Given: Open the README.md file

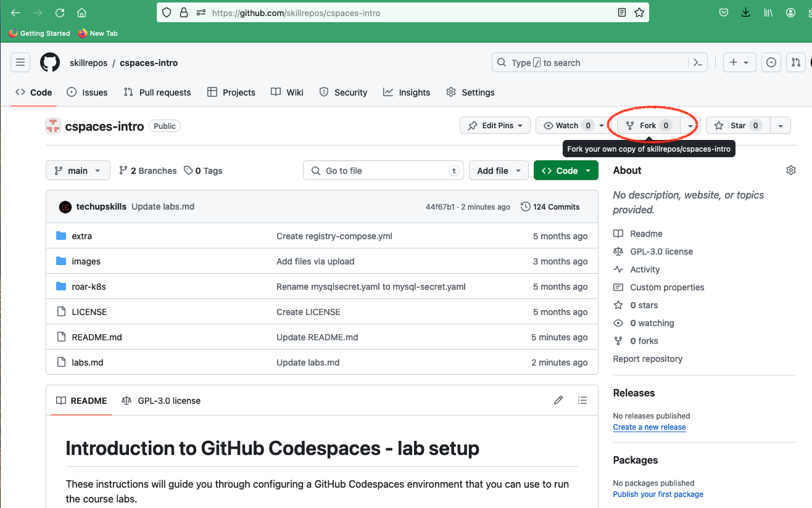Looking at the screenshot, I should click(x=97, y=337).
